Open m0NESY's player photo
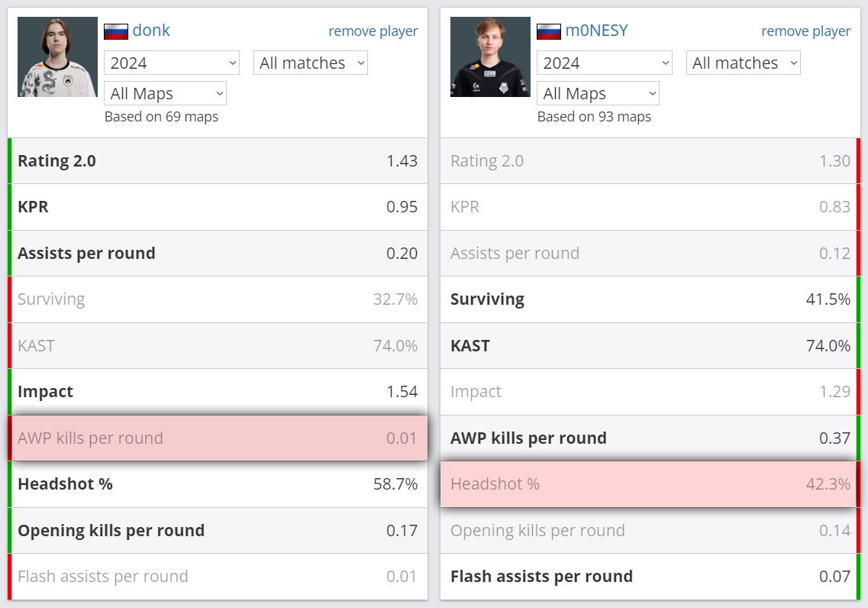The width and height of the screenshot is (868, 608). [x=490, y=57]
